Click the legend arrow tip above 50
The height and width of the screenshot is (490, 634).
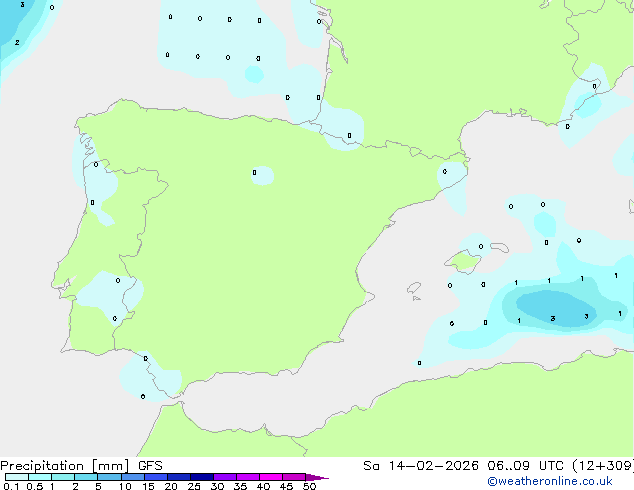tap(317, 477)
